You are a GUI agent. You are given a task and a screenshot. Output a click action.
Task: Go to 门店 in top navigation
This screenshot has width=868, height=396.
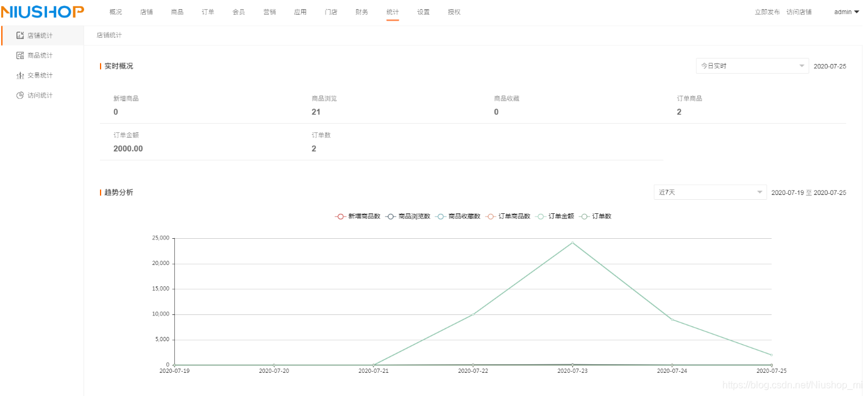tap(331, 12)
